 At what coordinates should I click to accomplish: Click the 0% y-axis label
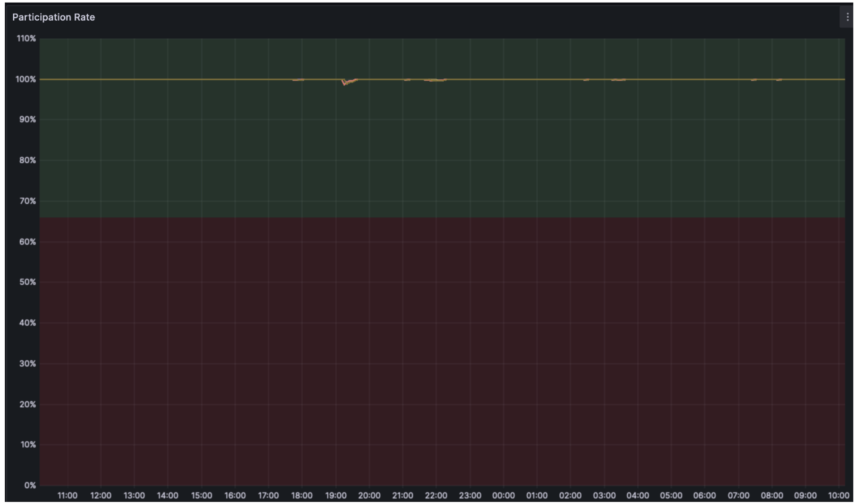click(x=30, y=485)
